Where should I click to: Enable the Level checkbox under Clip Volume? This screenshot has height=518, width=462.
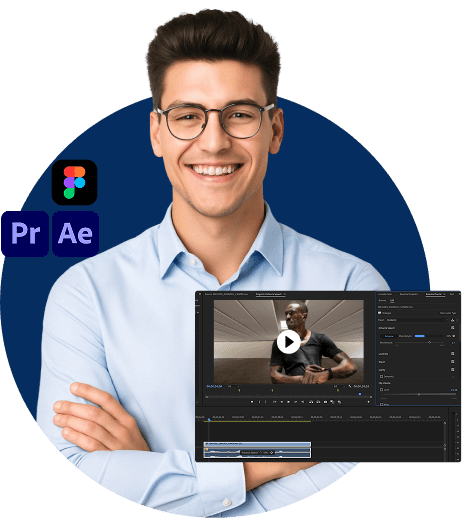coord(381,390)
